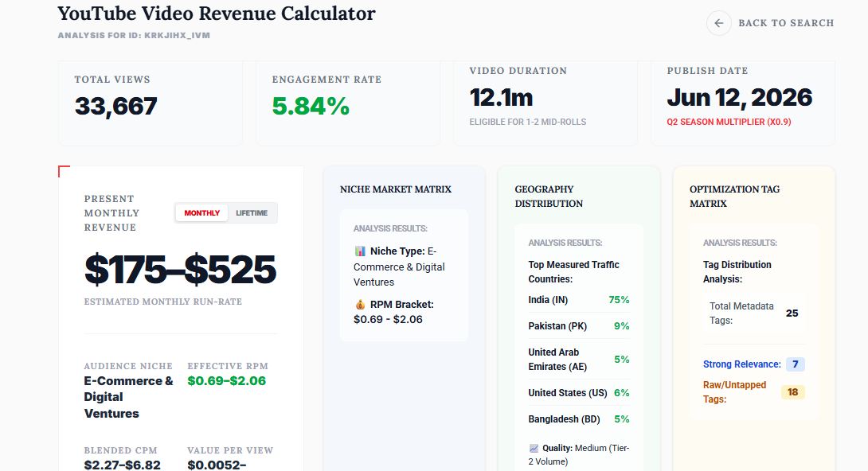Click the Total Views card
868x471 pixels.
tap(150, 103)
